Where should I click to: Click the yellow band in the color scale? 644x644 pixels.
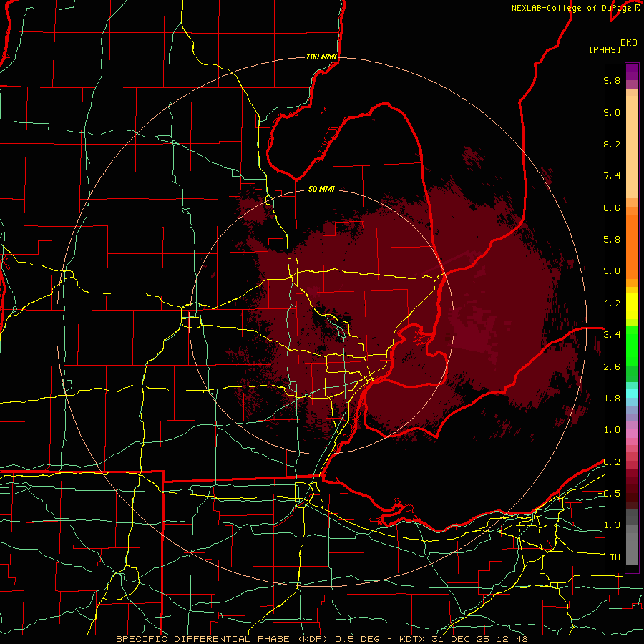632,306
